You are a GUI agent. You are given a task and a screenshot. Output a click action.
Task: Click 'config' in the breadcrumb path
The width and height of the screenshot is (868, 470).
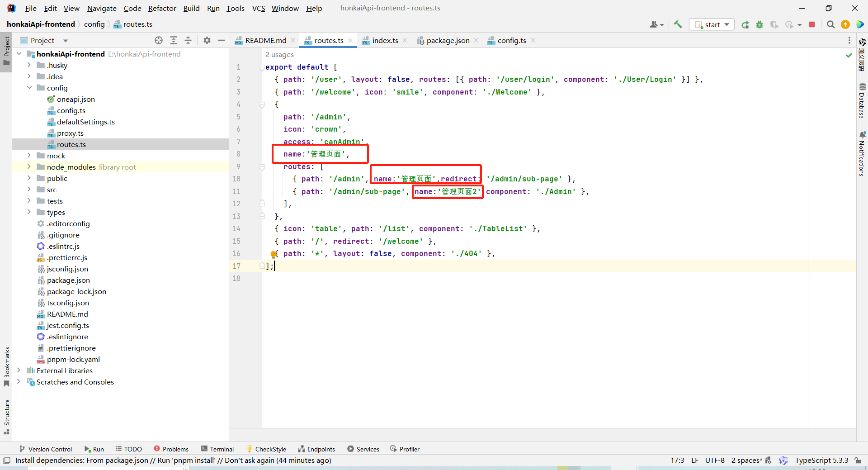[x=94, y=24]
